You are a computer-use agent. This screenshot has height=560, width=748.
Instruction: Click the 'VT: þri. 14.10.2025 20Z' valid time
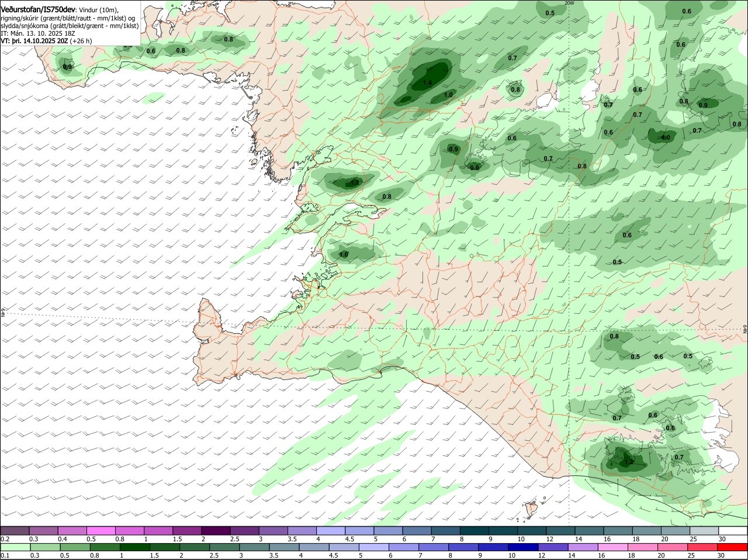(34, 42)
